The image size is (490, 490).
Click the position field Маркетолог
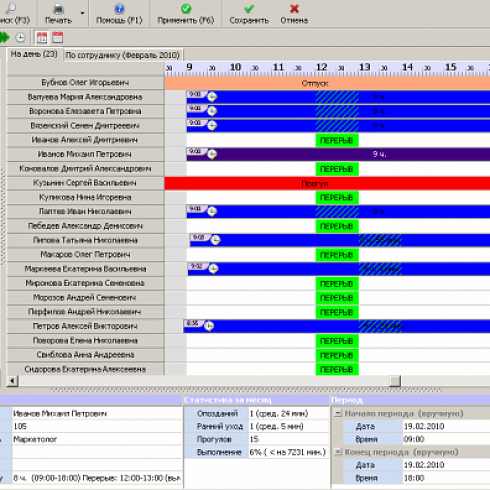coord(97,439)
